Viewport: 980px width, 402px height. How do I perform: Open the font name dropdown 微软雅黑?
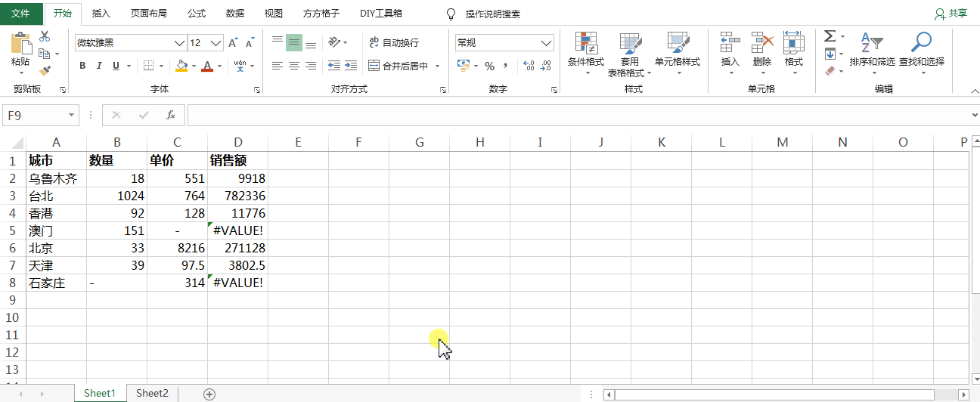tap(179, 43)
